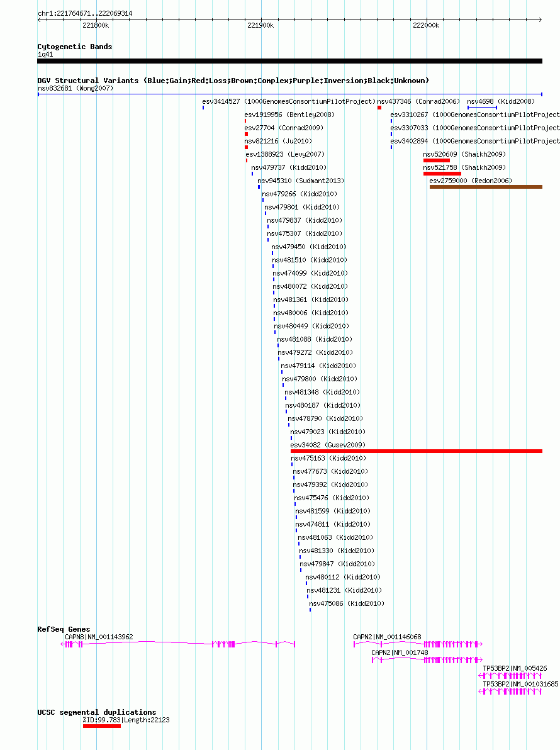Screen dimensions: 560x750
Task: Click the nsv520609 (Shaikh2009) red bar
Action: point(437,160)
